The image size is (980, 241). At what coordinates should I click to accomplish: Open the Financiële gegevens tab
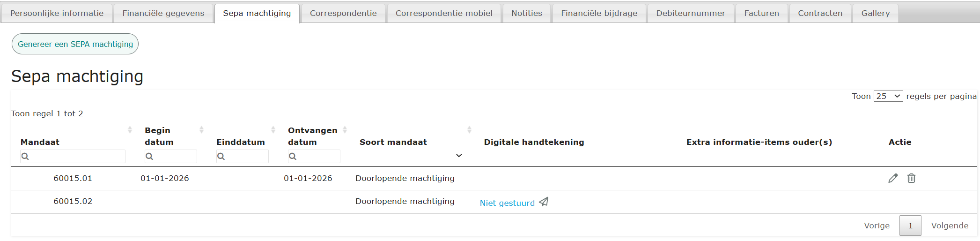(163, 13)
